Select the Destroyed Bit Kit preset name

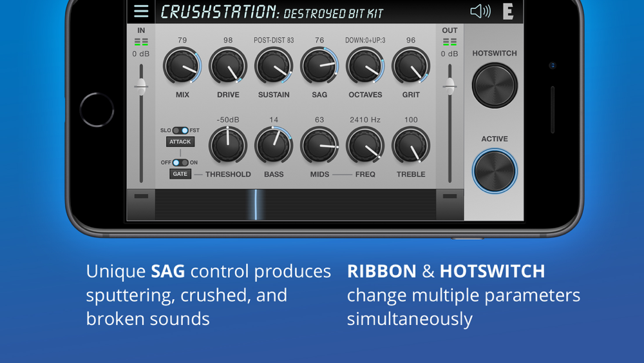pyautogui.click(x=333, y=14)
